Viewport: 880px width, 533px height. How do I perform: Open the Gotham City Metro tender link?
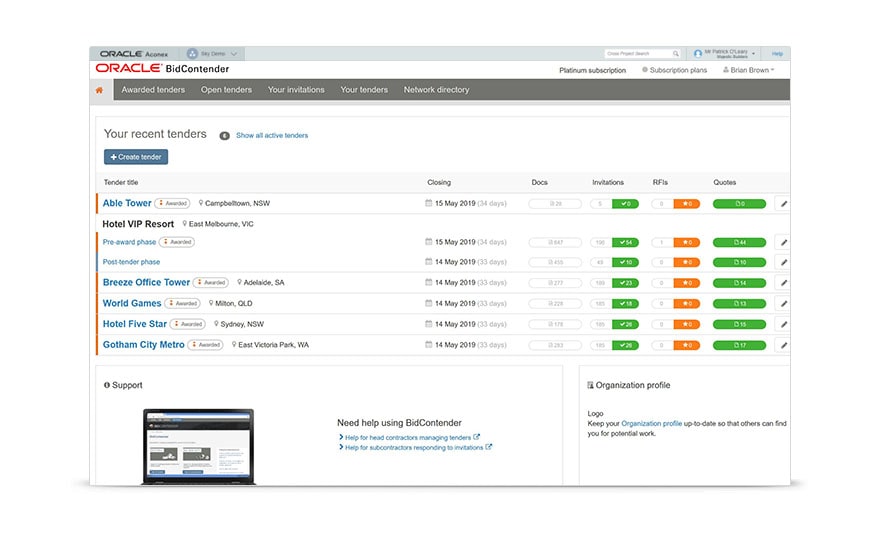pos(144,344)
